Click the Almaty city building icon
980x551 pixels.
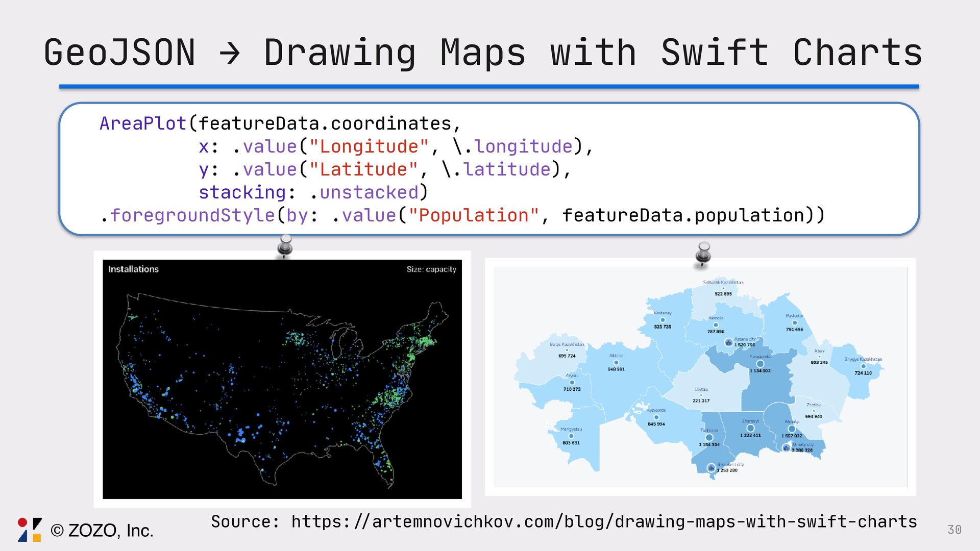[x=786, y=448]
